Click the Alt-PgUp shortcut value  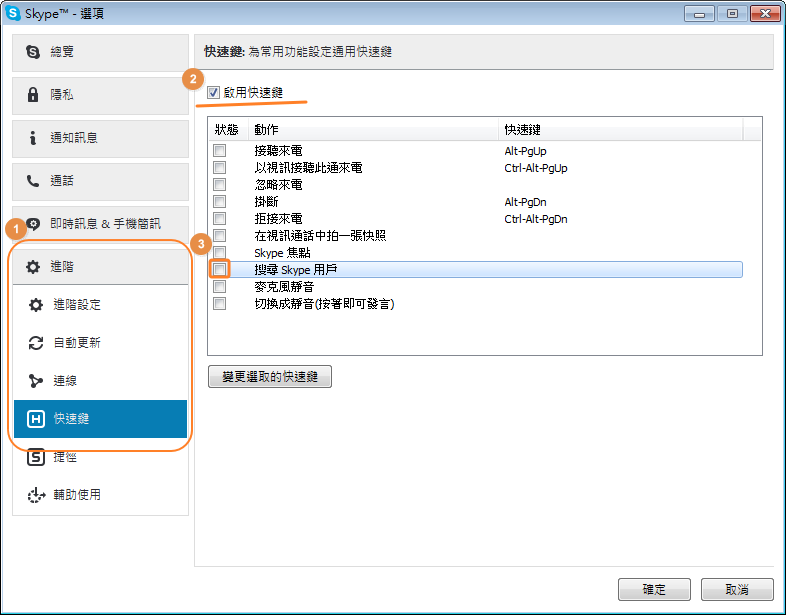point(525,151)
